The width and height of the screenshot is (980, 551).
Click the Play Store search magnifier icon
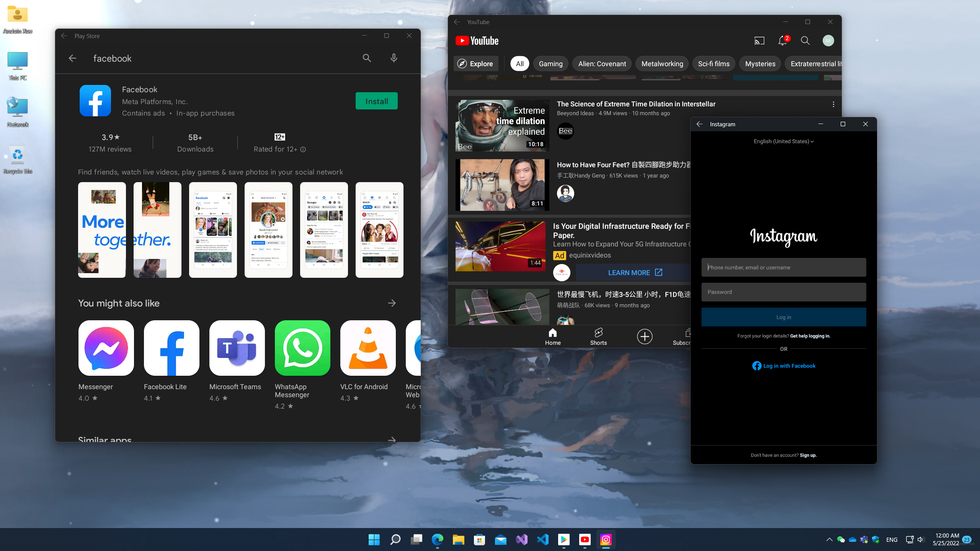click(367, 58)
